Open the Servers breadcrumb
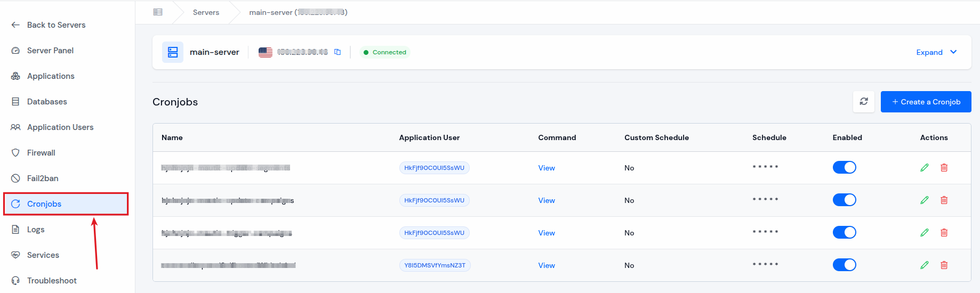 (206, 12)
